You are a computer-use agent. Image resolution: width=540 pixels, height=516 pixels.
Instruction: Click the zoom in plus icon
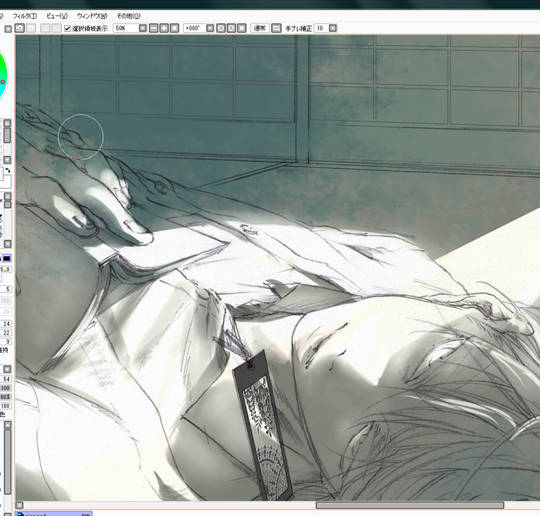tap(164, 28)
